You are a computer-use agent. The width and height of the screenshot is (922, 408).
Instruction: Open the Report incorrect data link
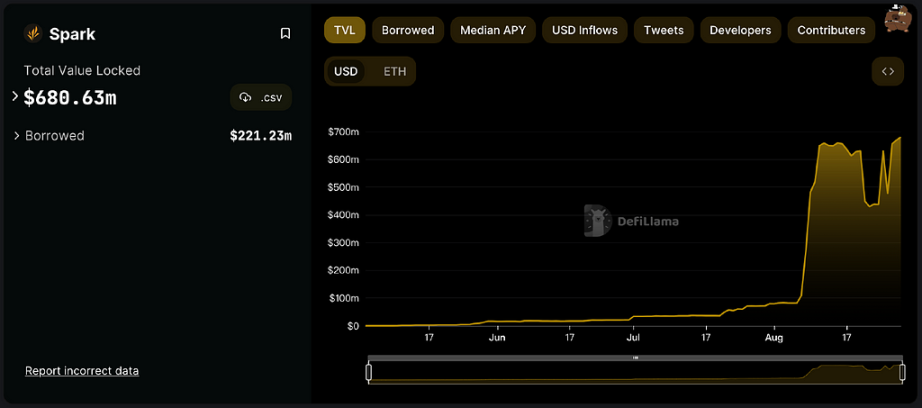pos(82,371)
